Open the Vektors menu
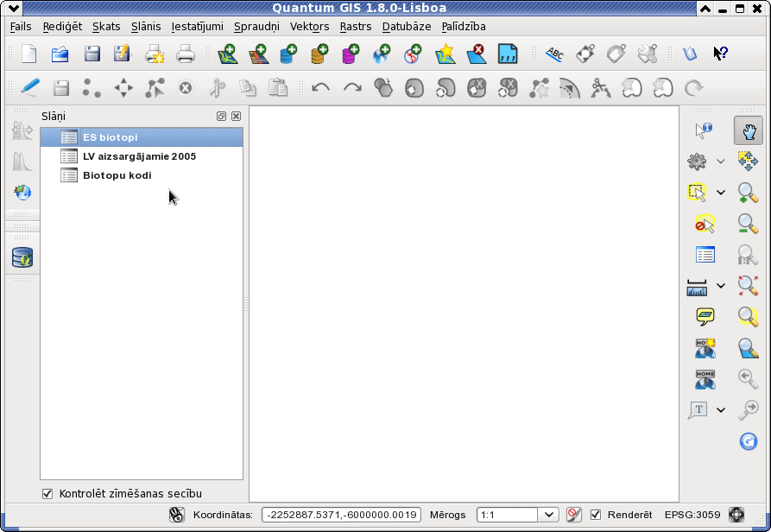This screenshot has height=532, width=771. 309,27
